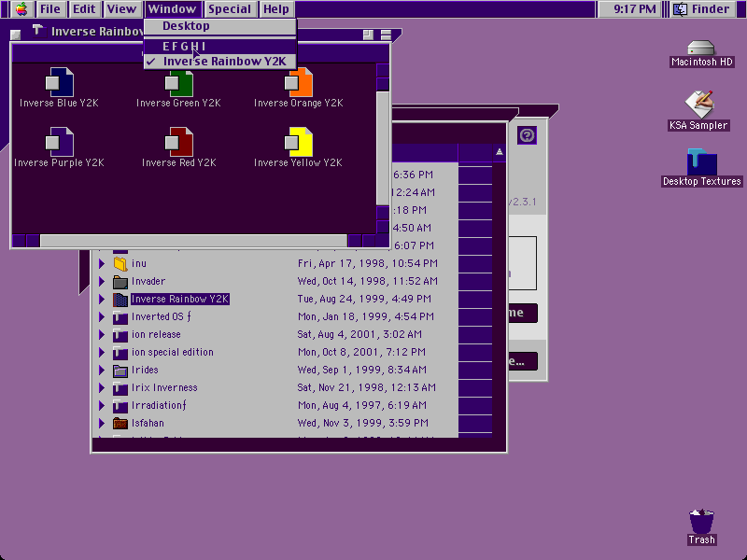Open the Apple menu icon
Viewport: 747px width, 560px height.
point(21,9)
